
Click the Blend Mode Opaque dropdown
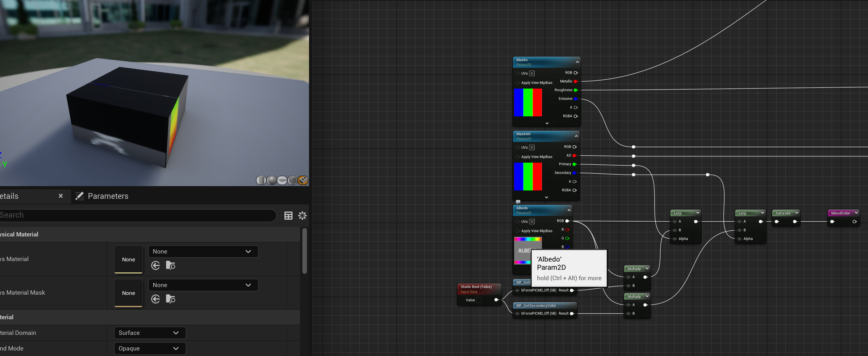coord(150,348)
